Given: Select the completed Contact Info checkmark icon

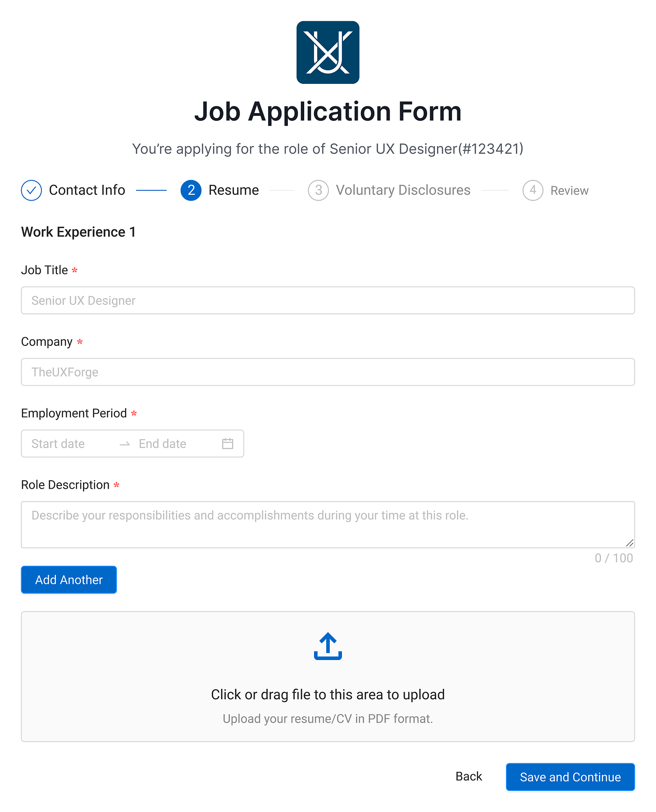Looking at the screenshot, I should click(31, 190).
